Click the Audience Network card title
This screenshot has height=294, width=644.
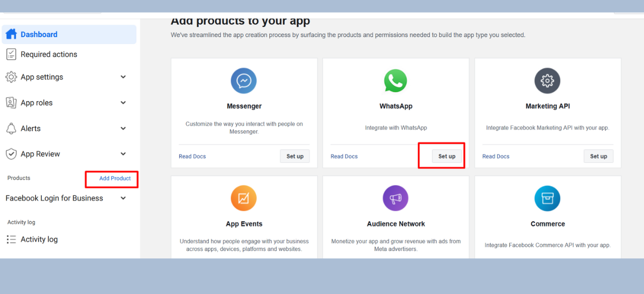[x=396, y=224]
